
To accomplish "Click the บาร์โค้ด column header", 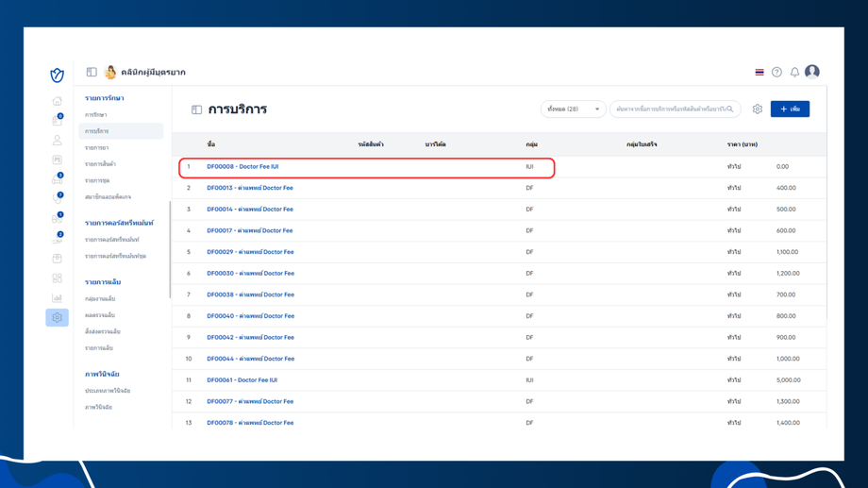I will [x=435, y=144].
